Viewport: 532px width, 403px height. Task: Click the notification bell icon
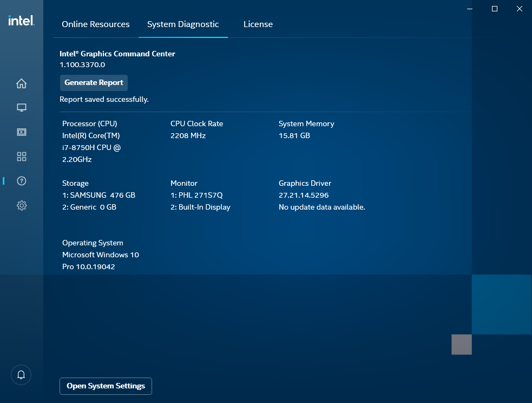[21, 374]
